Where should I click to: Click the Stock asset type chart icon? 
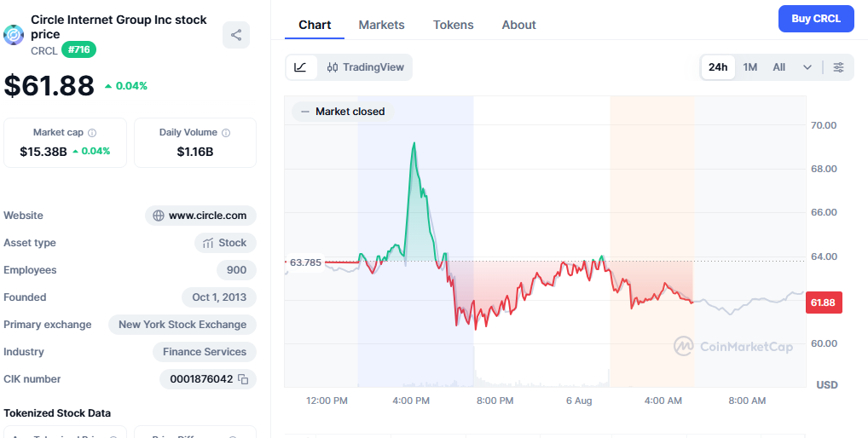[x=208, y=243]
